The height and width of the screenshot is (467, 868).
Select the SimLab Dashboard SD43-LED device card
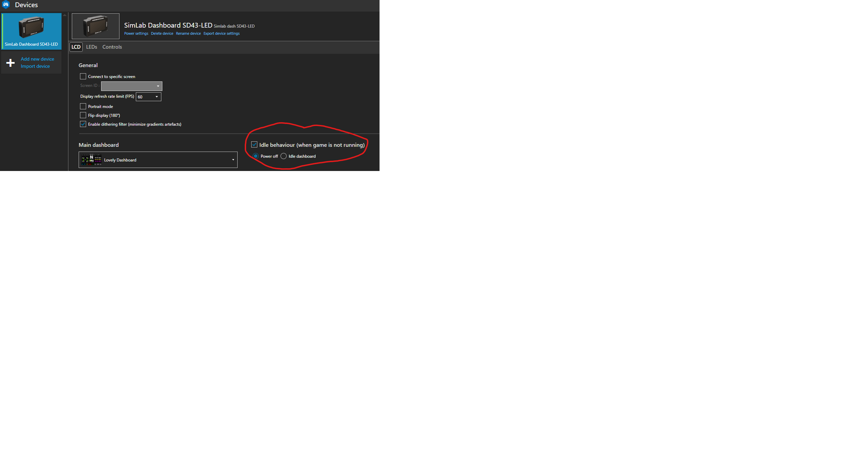(32, 31)
